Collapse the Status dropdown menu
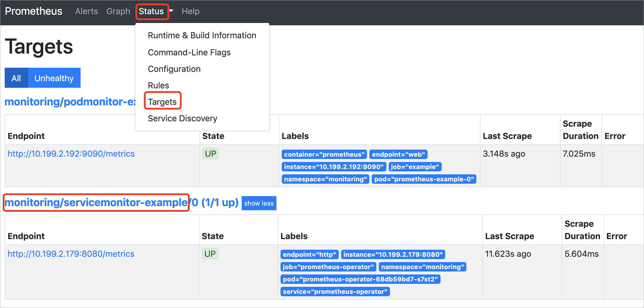The width and height of the screenshot is (644, 308). pos(151,11)
